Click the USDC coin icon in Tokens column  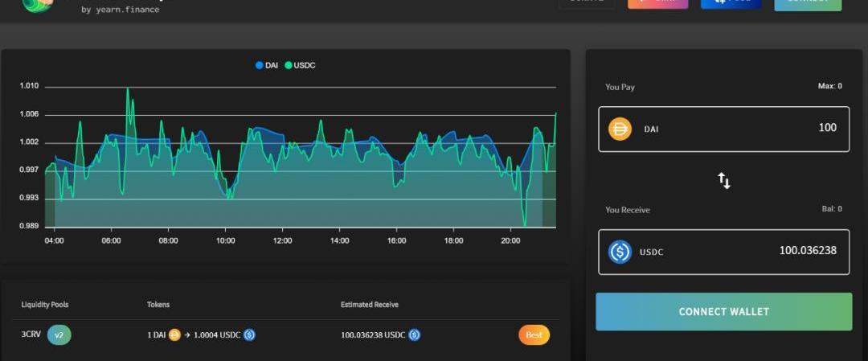pyautogui.click(x=249, y=334)
